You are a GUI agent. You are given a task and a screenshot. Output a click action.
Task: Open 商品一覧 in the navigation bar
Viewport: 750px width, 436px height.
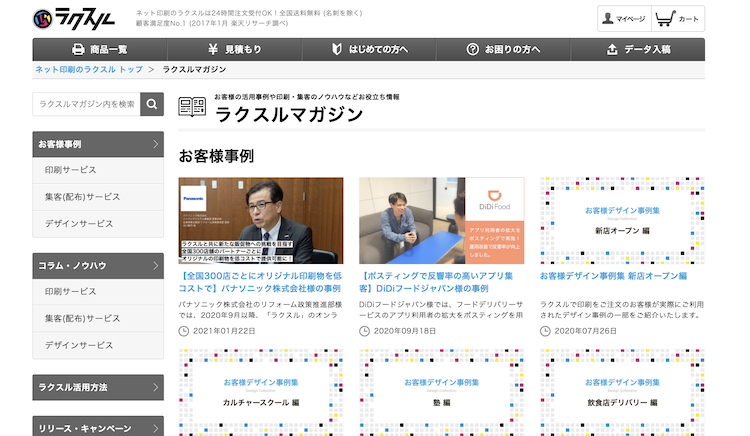pos(99,49)
